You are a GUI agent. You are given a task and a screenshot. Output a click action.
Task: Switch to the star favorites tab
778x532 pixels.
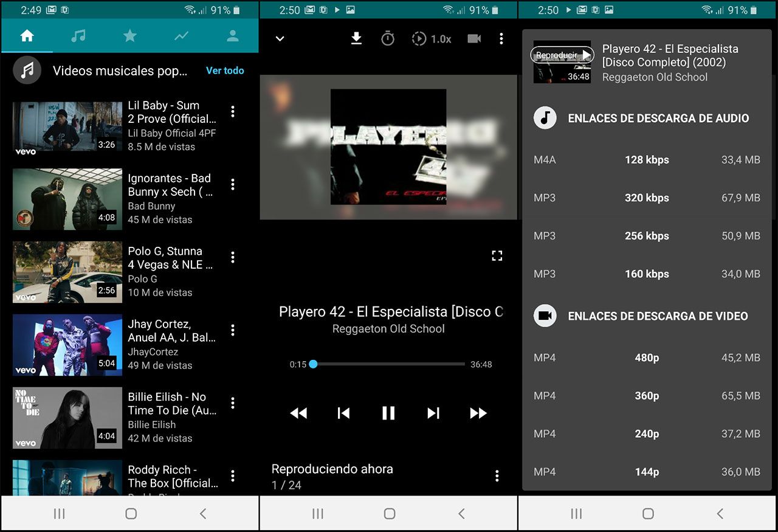tap(130, 36)
